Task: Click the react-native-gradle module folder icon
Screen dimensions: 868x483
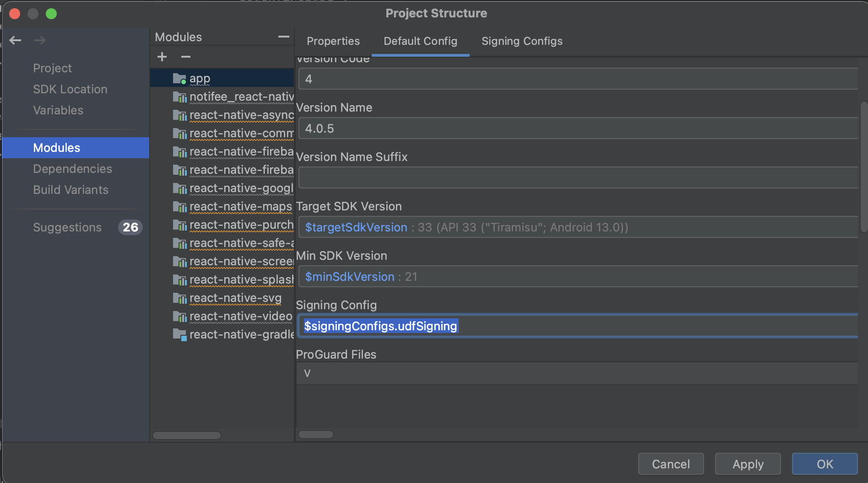Action: [179, 335]
